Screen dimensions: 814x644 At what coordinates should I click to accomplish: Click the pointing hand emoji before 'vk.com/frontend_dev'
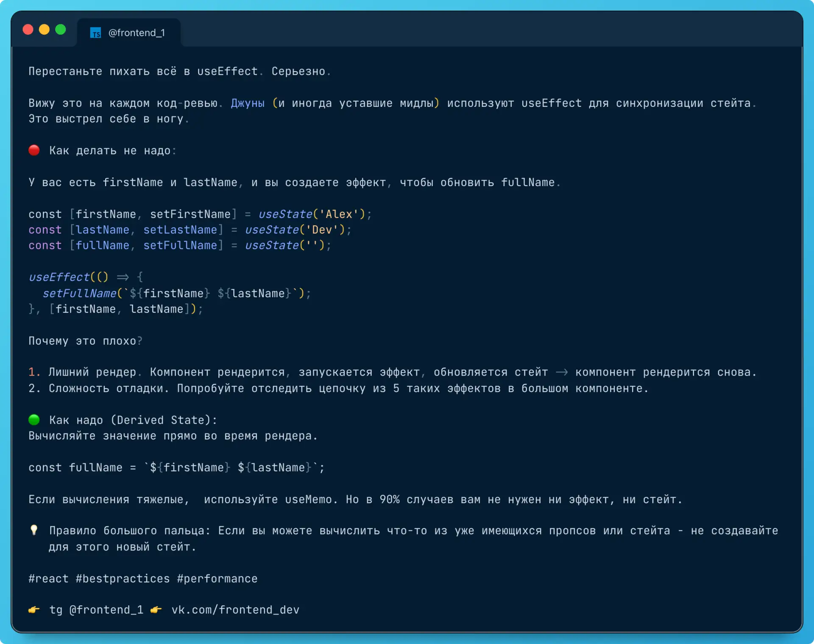tap(156, 610)
